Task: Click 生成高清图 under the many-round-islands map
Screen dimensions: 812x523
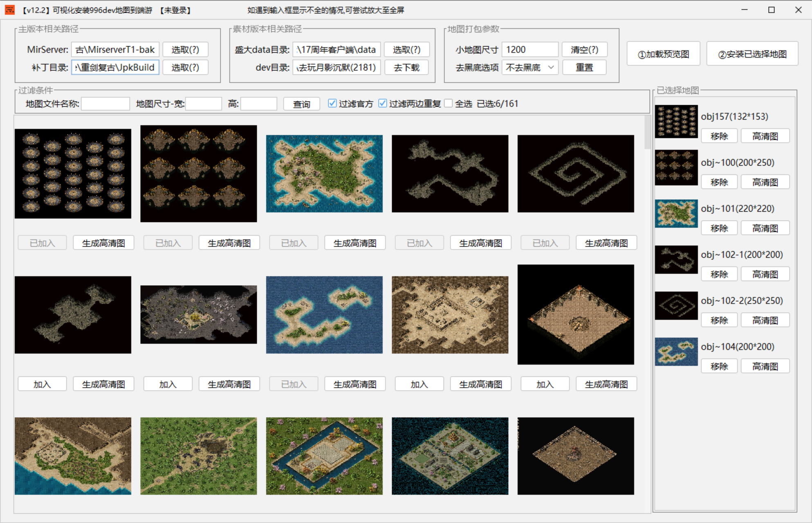Action: 103,243
